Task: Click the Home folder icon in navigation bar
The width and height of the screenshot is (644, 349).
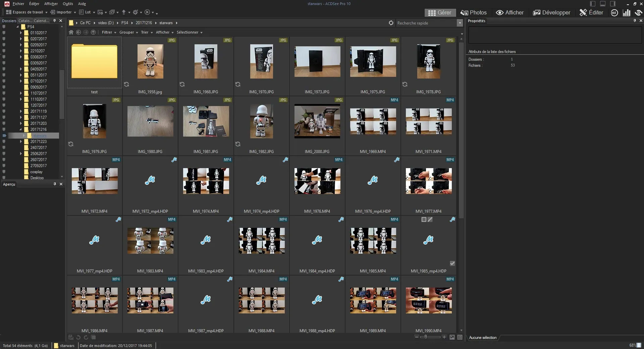Action: tap(71, 32)
